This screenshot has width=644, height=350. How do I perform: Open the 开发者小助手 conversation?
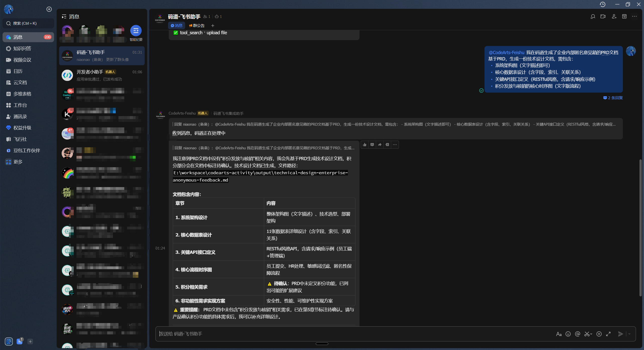point(102,76)
